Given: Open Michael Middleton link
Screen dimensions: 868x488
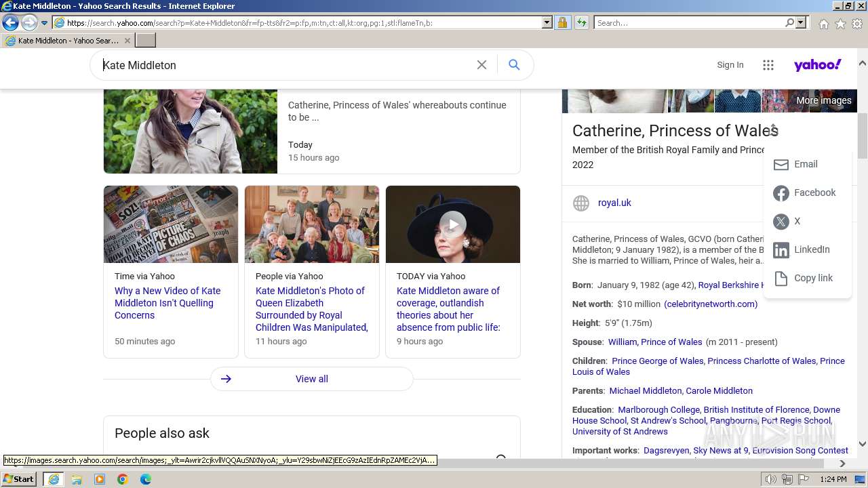Looking at the screenshot, I should pos(645,391).
